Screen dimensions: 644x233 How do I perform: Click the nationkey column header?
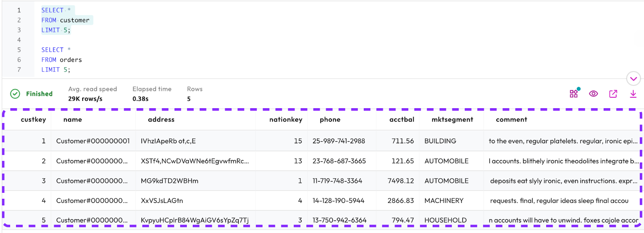285,120
